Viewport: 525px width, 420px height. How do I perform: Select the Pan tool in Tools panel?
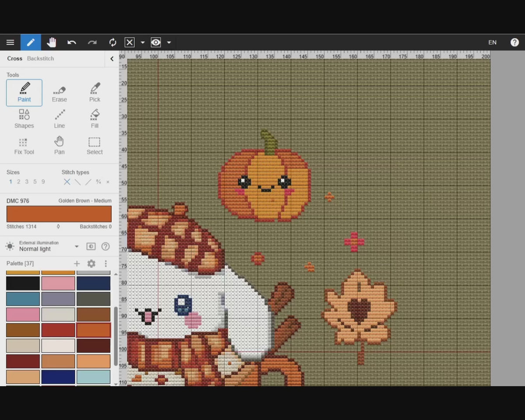(59, 146)
